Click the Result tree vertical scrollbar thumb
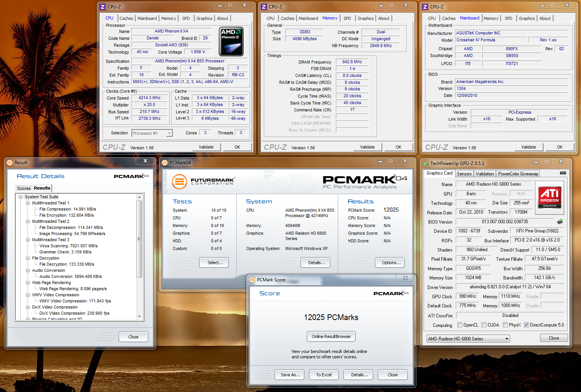Image resolution: width=581 pixels, height=392 pixels. point(139,239)
